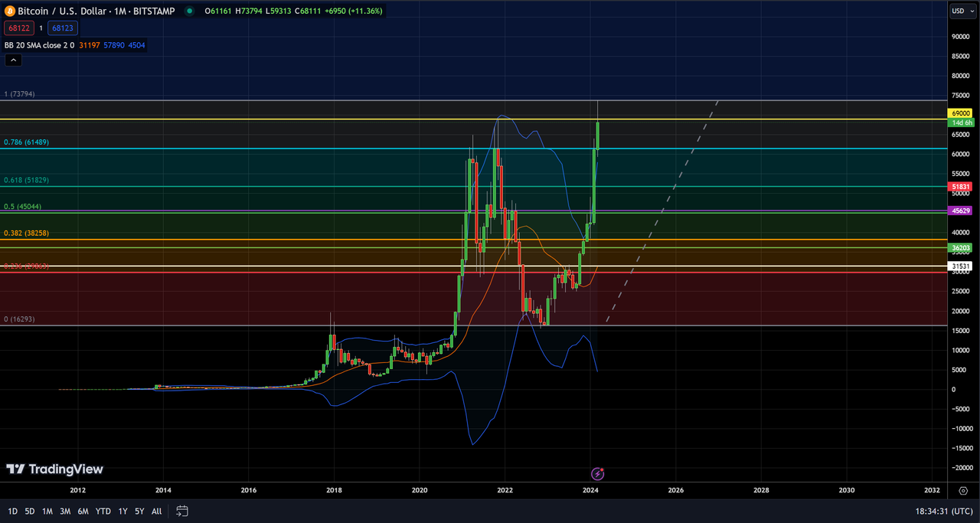Screen dimensions: 980x523
Task: Click the green 36203 price axis label
Action: pos(961,247)
